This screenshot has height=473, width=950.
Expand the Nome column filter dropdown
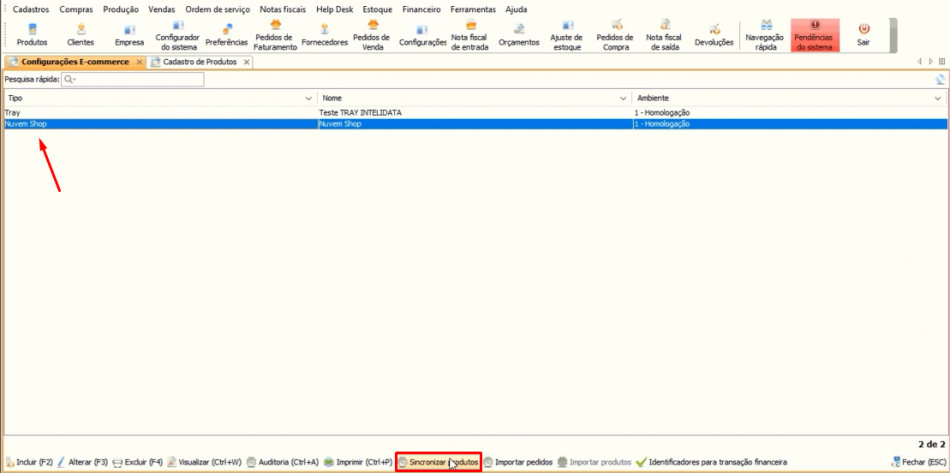623,98
